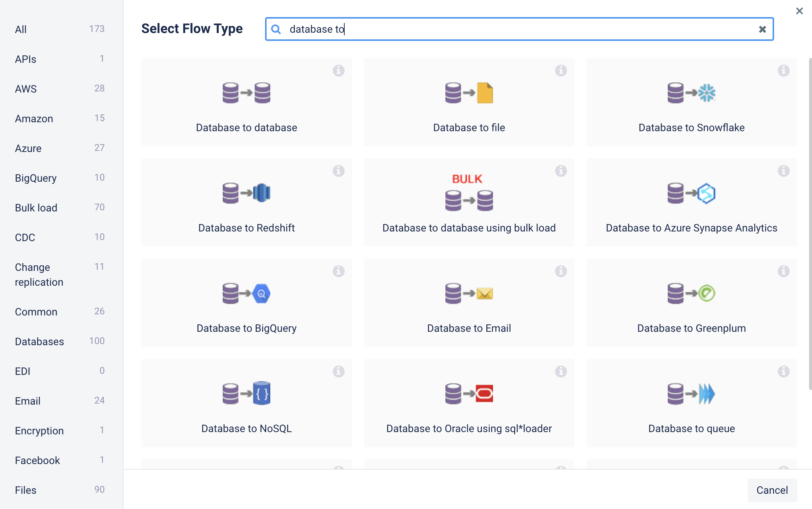The height and width of the screenshot is (509, 812).
Task: Choose the Database to Greenplum flow icon
Action: point(691,294)
